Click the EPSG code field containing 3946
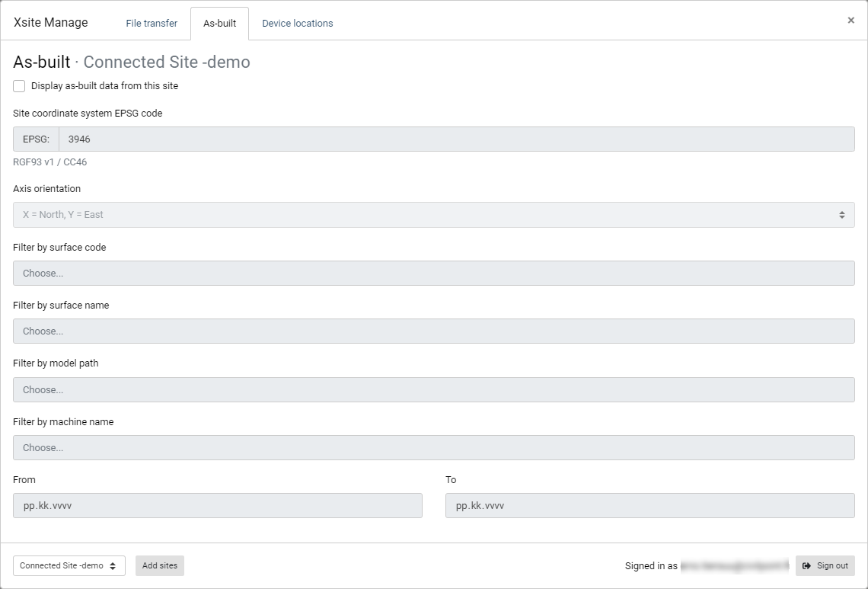This screenshot has width=868, height=589. [456, 139]
